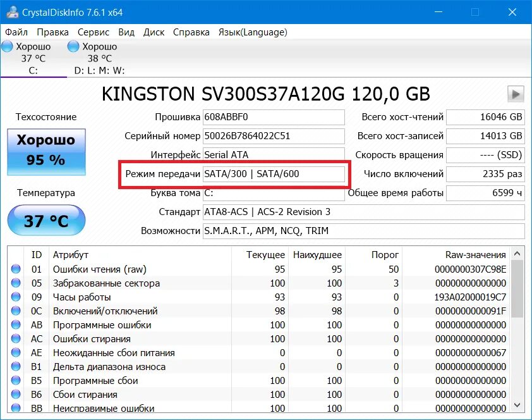Viewport: 532px width, 420px height.
Task: Click the status circle for Забракованные сектора
Action: [16, 283]
